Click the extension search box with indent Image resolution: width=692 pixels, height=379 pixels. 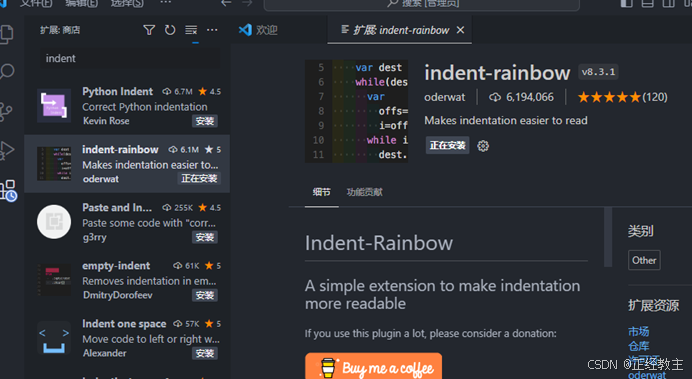[130, 58]
